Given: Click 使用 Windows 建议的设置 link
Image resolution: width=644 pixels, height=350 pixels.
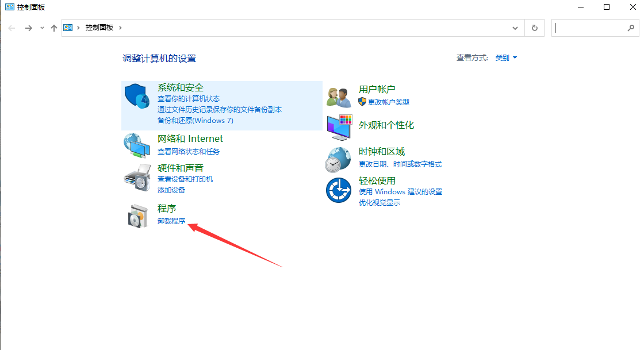Looking at the screenshot, I should tap(400, 191).
